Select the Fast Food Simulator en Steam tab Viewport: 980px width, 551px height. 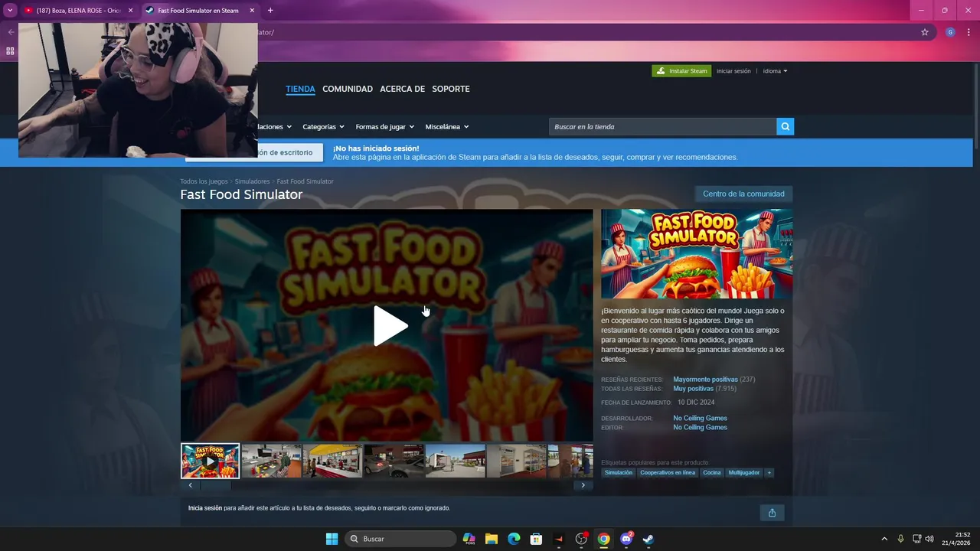[x=201, y=11]
